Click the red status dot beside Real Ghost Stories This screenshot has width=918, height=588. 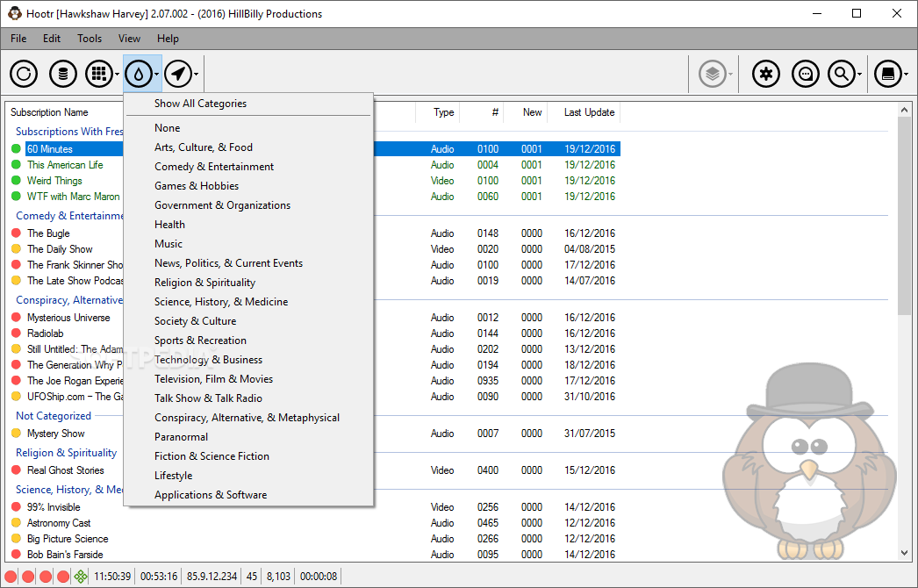point(16,470)
